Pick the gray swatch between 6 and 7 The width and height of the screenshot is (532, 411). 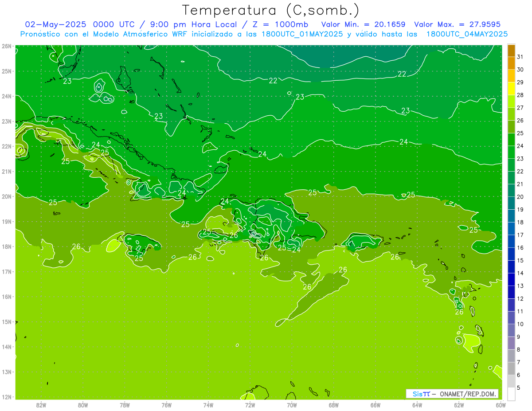(x=511, y=368)
